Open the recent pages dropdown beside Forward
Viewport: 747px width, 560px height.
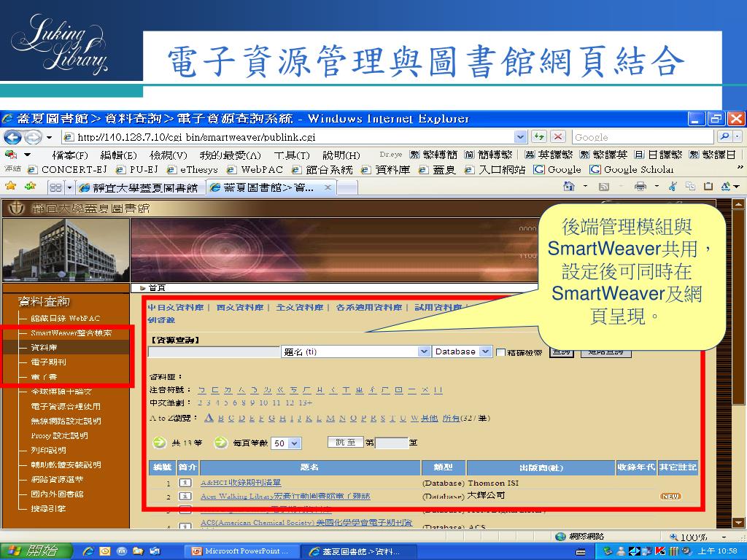click(49, 138)
